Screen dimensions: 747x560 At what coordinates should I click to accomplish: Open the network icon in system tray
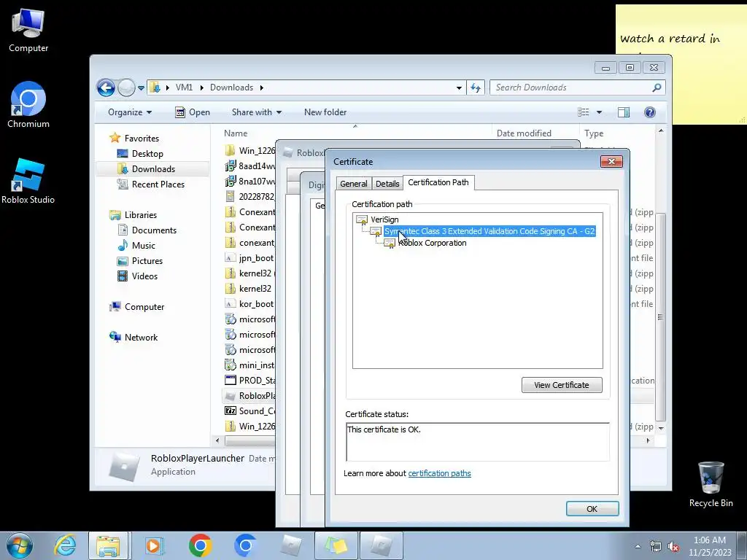coord(656,547)
